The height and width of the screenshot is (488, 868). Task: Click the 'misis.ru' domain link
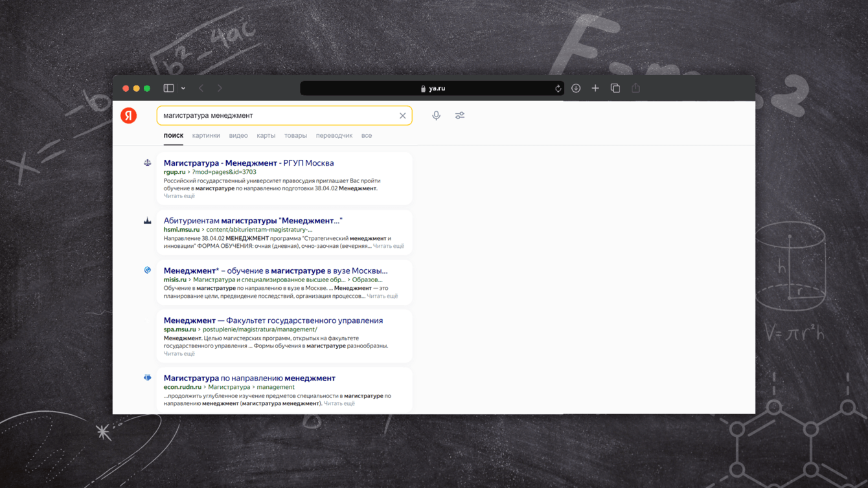175,280
